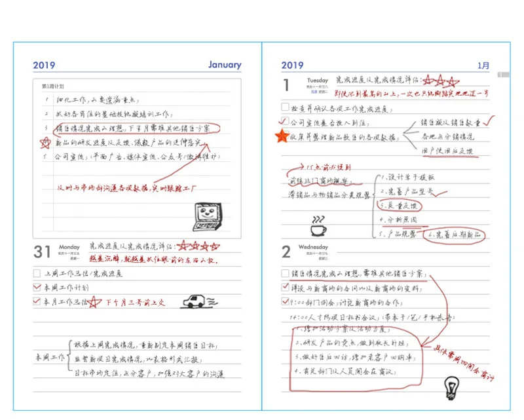Click the four red stars rating on Monday
Viewport: 524px width, 420px height.
198,246
